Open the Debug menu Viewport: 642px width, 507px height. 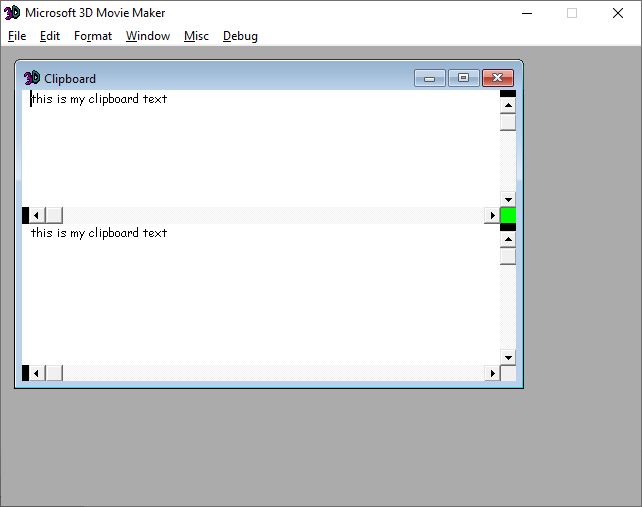(240, 36)
